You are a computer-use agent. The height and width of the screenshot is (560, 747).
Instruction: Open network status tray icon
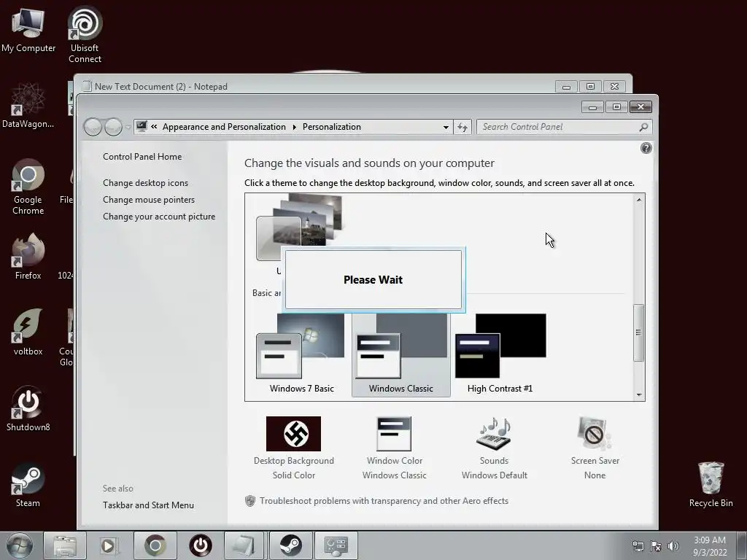(638, 546)
